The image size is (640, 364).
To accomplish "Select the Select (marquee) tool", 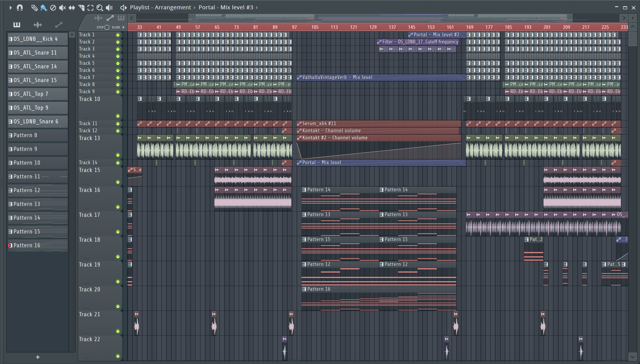I will [x=91, y=8].
